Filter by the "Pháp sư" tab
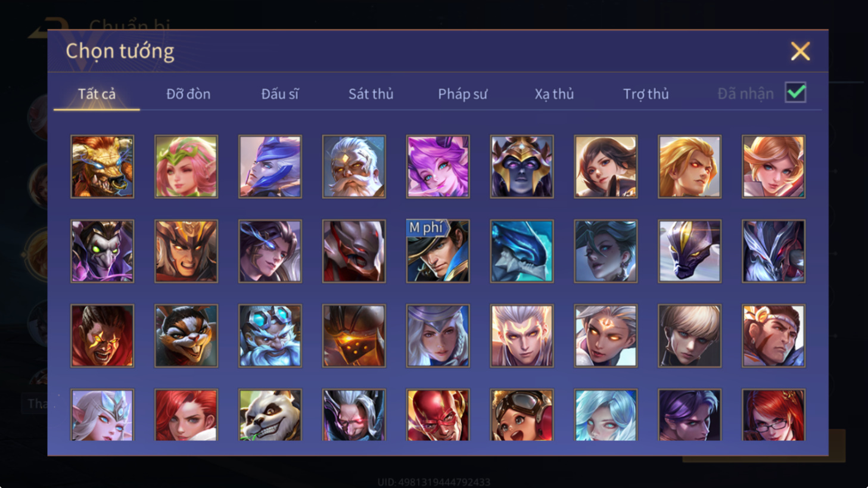 click(x=463, y=94)
